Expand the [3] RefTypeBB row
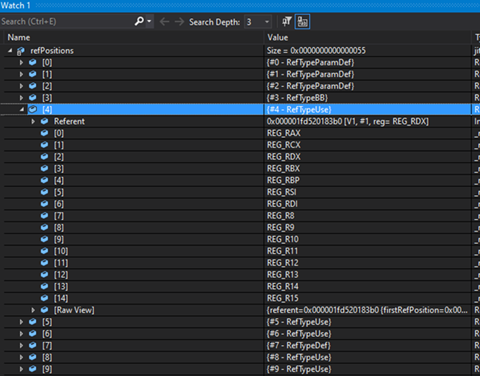The image size is (480, 376). coord(21,98)
